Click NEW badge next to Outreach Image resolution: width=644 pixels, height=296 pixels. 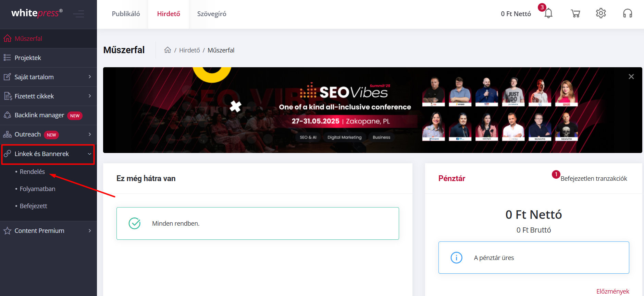51,135
